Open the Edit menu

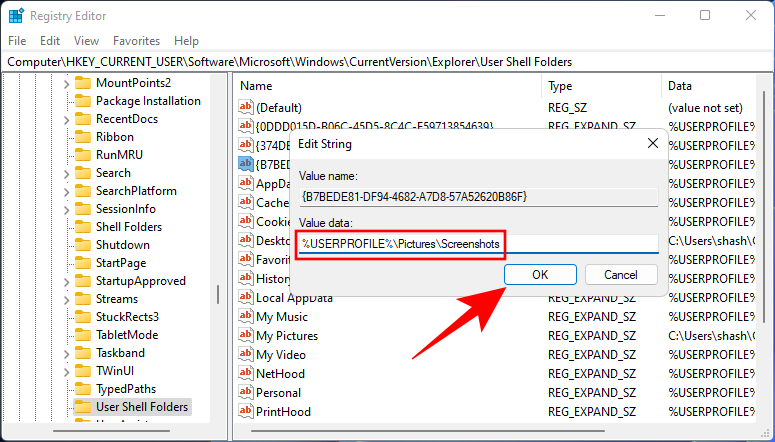click(x=50, y=41)
